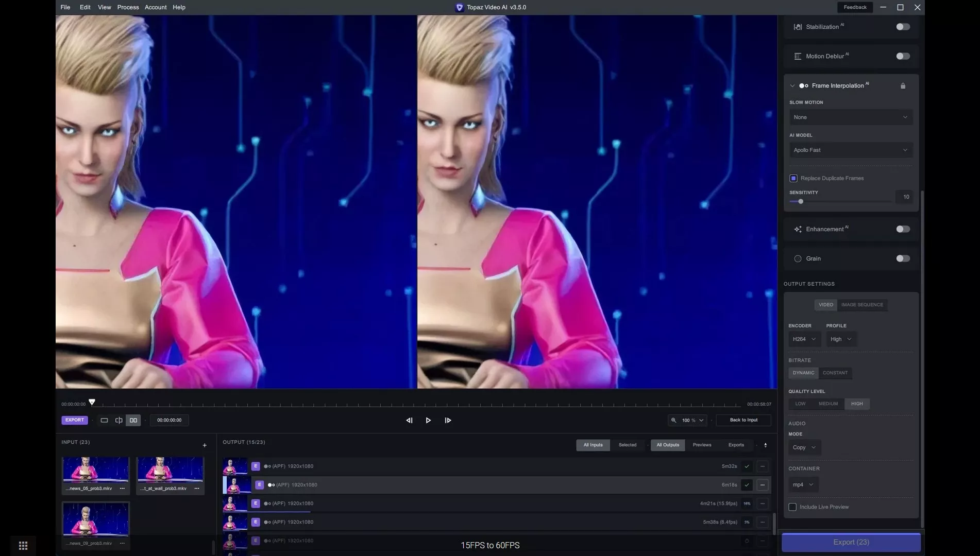This screenshot has width=980, height=556.
Task: Click the All Inputs filter button
Action: point(593,445)
